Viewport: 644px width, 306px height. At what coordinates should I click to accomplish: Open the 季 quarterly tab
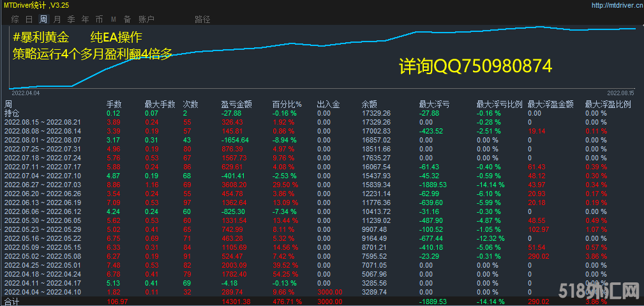pyautogui.click(x=71, y=19)
